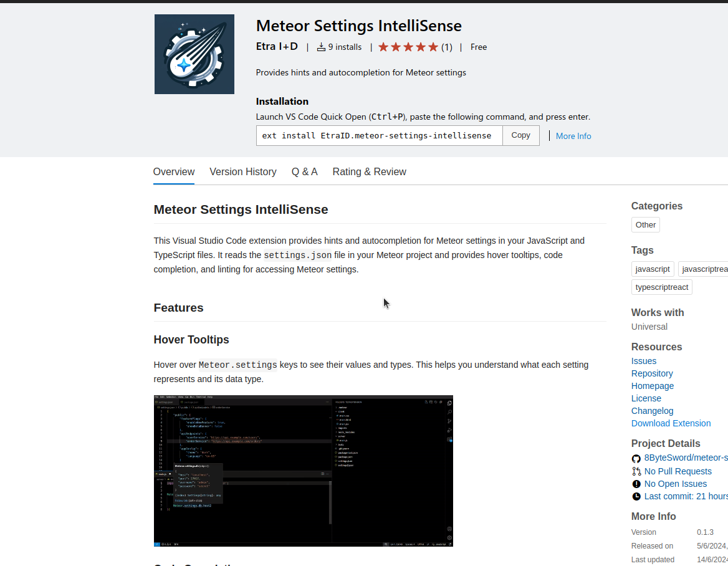Screen dimensions: 728x566
Task: Open the More Info link beside the install command
Action: coord(573,136)
